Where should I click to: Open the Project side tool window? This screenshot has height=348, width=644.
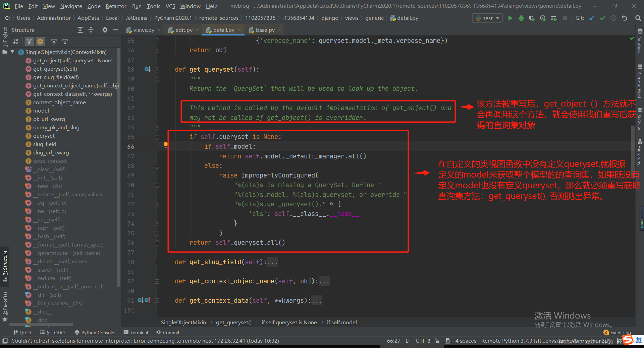pos(5,40)
